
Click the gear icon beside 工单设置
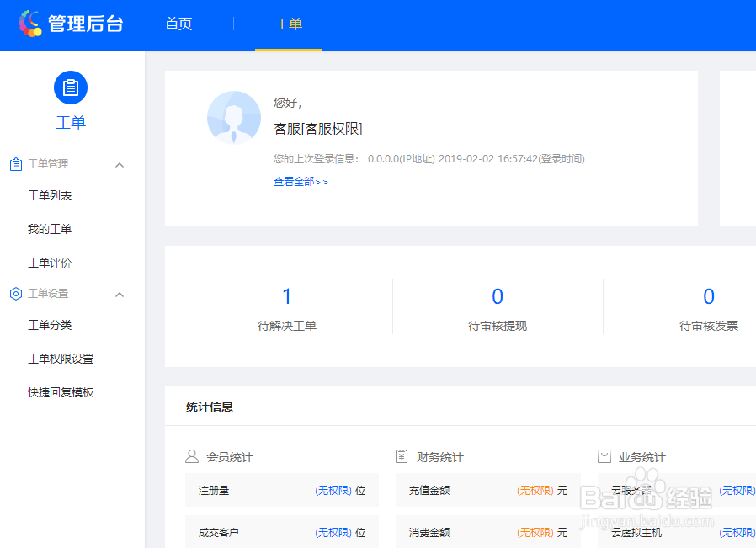coord(15,294)
